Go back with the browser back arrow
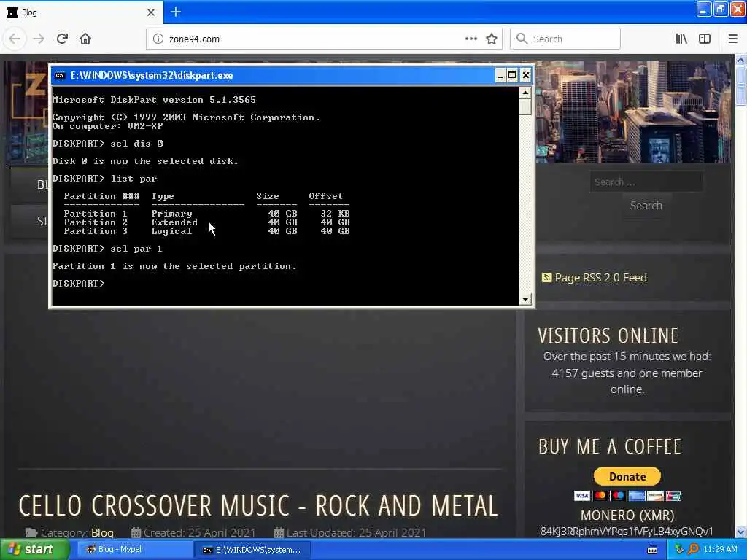This screenshot has width=747, height=560. point(15,39)
